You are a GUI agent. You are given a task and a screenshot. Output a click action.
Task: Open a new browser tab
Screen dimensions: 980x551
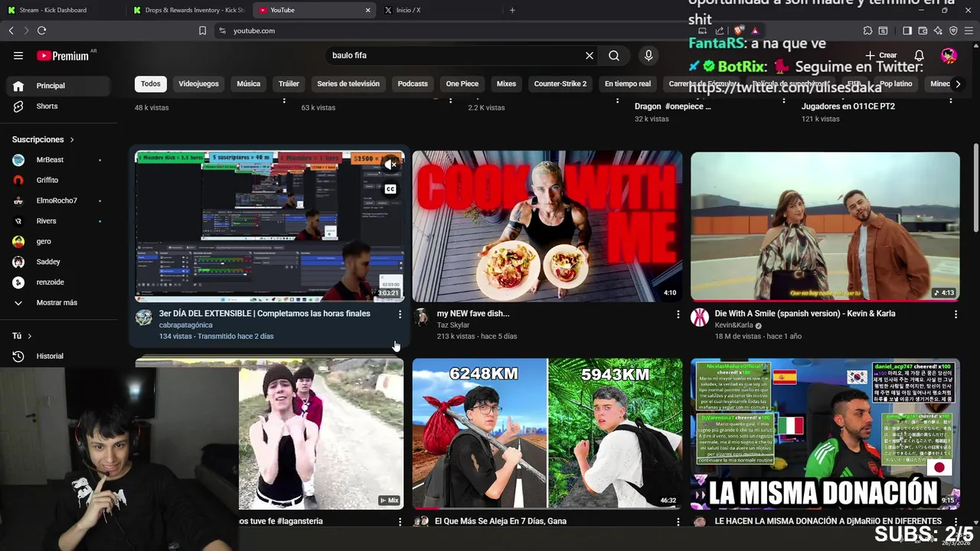512,10
